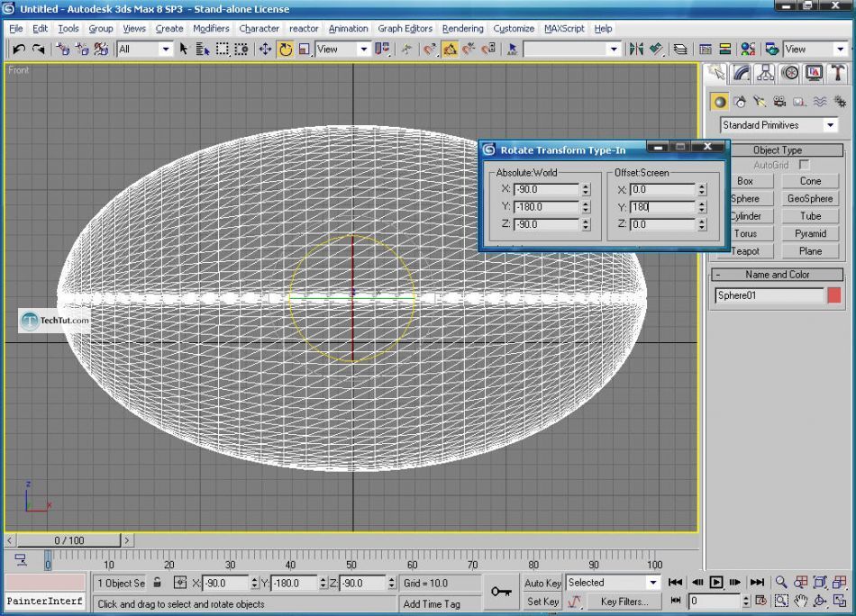Enable the AutoGrid checkbox
This screenshot has height=616, width=856.
click(x=804, y=164)
